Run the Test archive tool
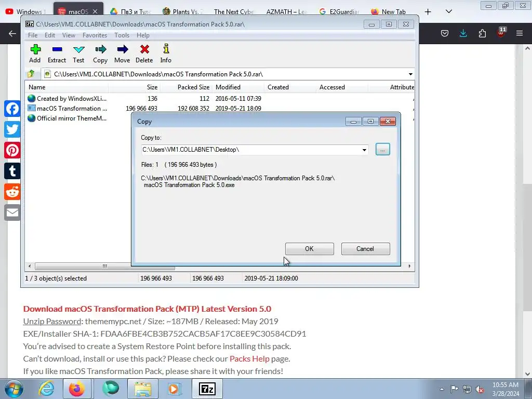Screen dimensions: 532x399 coord(78,54)
